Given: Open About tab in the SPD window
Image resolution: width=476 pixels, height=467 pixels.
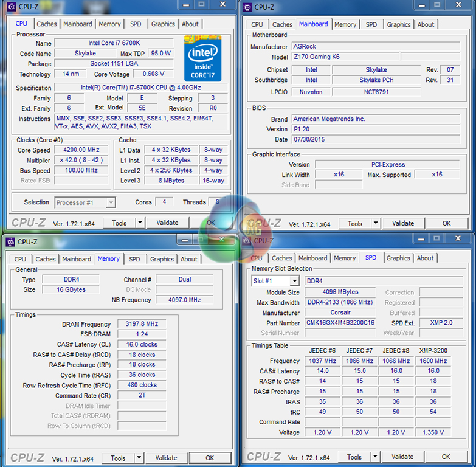Looking at the screenshot, I should pyautogui.click(x=425, y=258).
